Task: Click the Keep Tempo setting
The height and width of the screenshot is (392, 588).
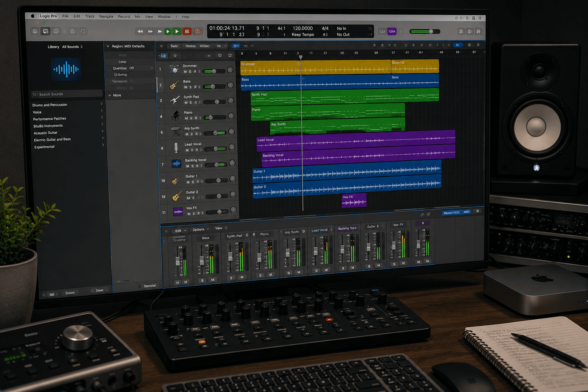Action: [303, 34]
